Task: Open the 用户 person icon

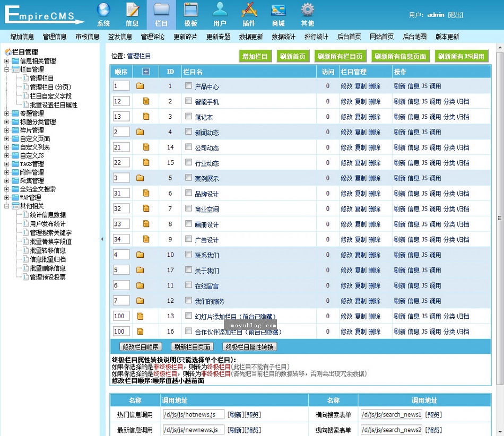Action: point(220,10)
